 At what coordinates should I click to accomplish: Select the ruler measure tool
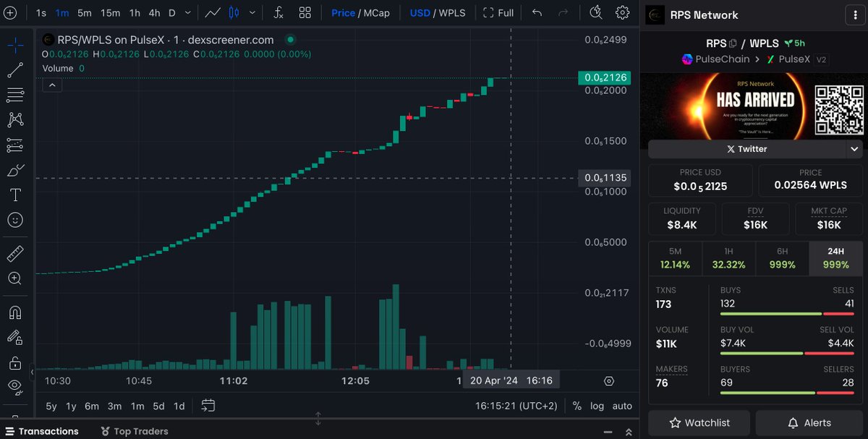pyautogui.click(x=15, y=253)
